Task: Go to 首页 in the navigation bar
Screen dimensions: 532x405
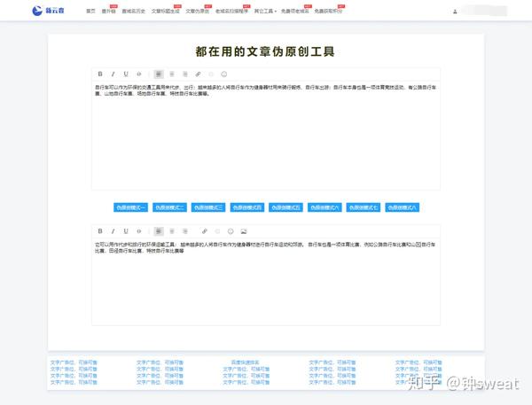Action: click(x=90, y=11)
